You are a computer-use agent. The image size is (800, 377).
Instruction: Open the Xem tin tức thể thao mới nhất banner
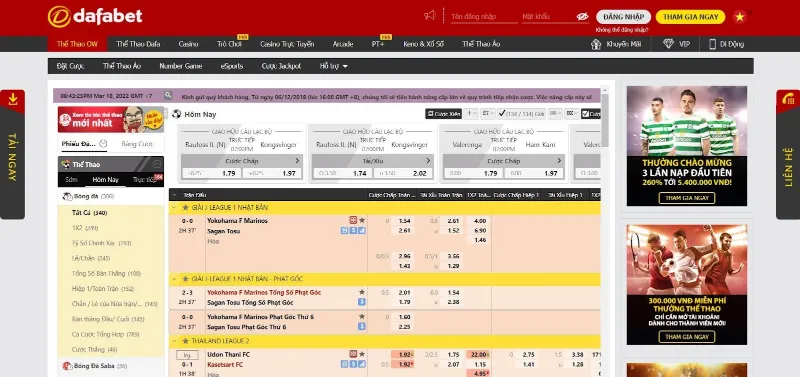111,119
